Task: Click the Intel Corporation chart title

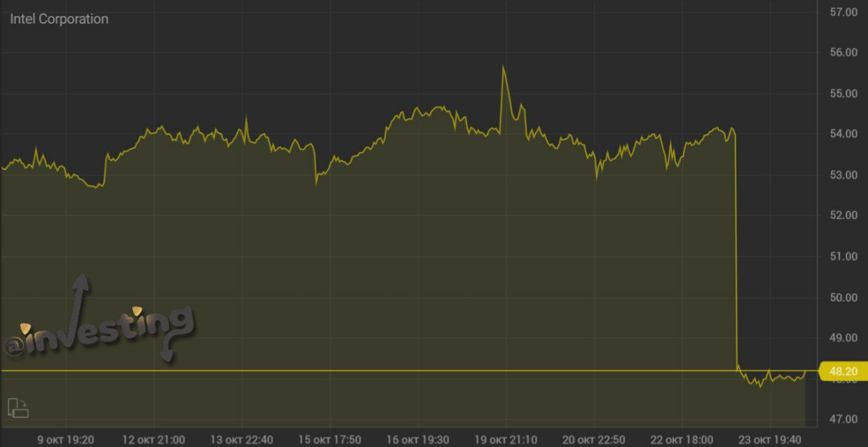Action: click(59, 19)
